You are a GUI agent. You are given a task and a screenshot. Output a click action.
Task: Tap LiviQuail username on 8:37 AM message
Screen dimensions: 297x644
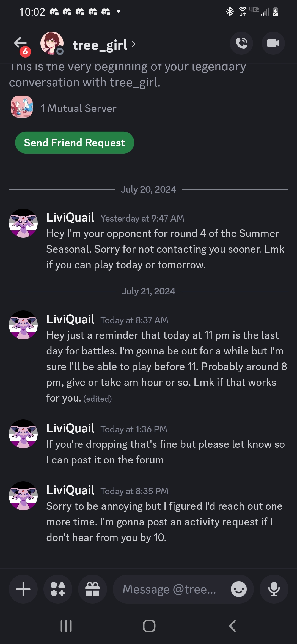[x=70, y=319]
